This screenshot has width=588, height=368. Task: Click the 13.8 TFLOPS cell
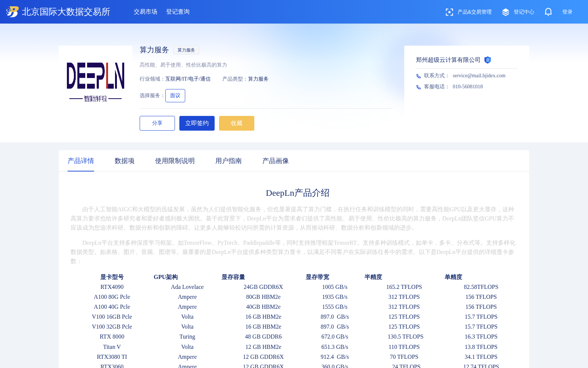coord(481,347)
